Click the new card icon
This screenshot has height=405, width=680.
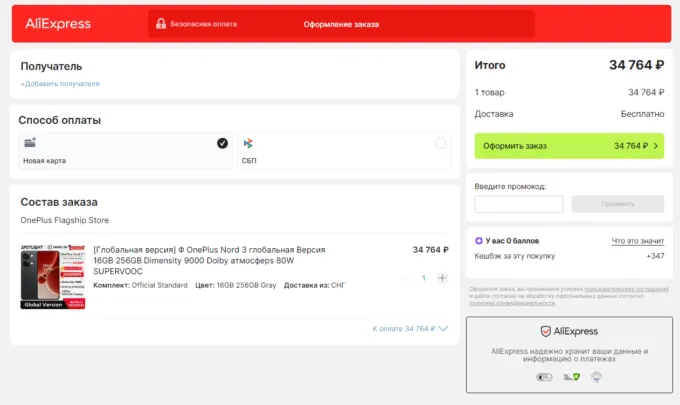(x=30, y=143)
